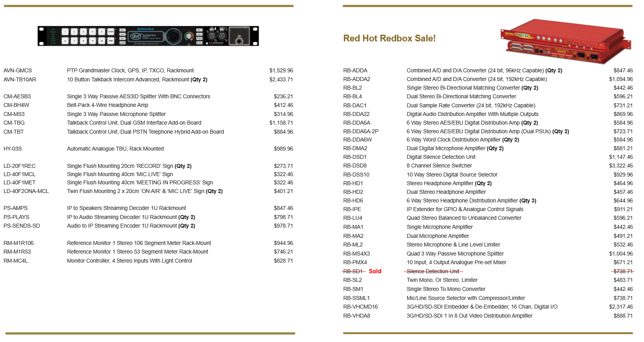
Task: Click the 'Red Hot Redbox Sale!' heading
Action: click(x=389, y=39)
